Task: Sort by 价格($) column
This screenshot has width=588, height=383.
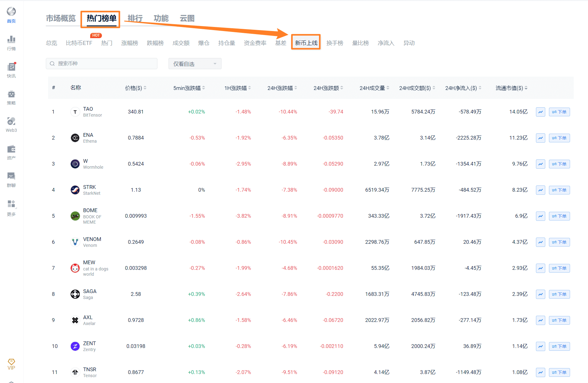Action: tap(136, 88)
